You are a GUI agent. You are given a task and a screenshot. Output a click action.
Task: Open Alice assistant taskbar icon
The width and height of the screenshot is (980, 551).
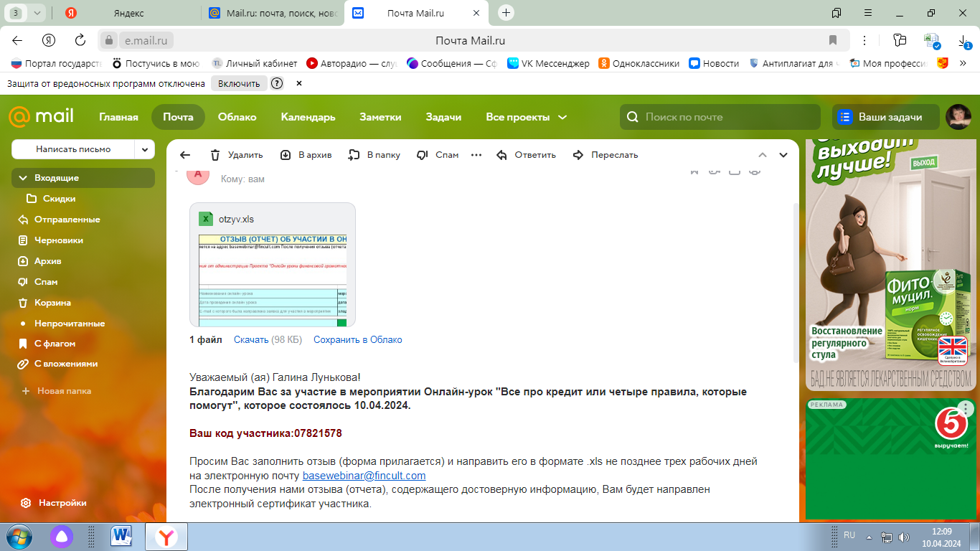[62, 537]
